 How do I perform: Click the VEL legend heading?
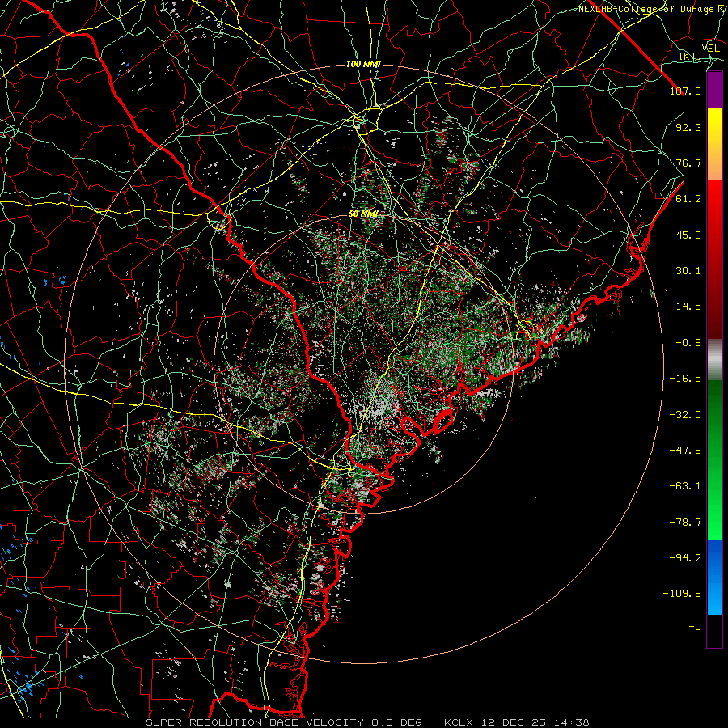[x=710, y=49]
